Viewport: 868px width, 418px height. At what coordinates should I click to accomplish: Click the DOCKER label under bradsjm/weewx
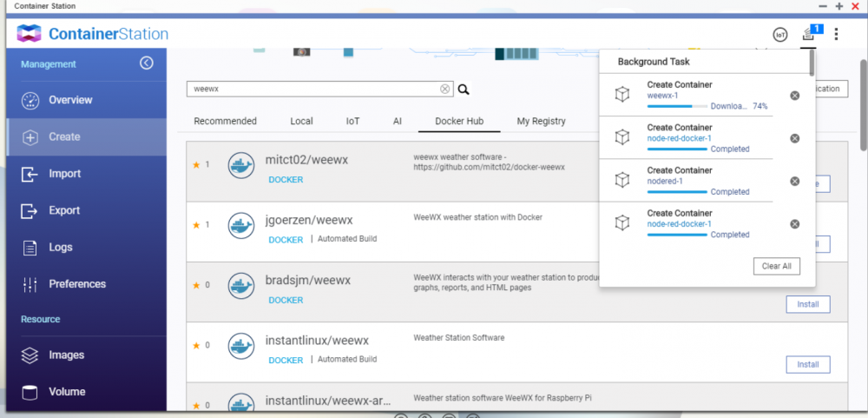(x=286, y=301)
